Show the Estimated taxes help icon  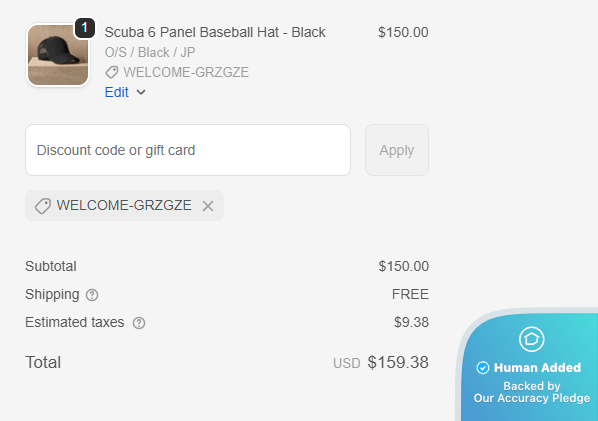click(x=139, y=323)
